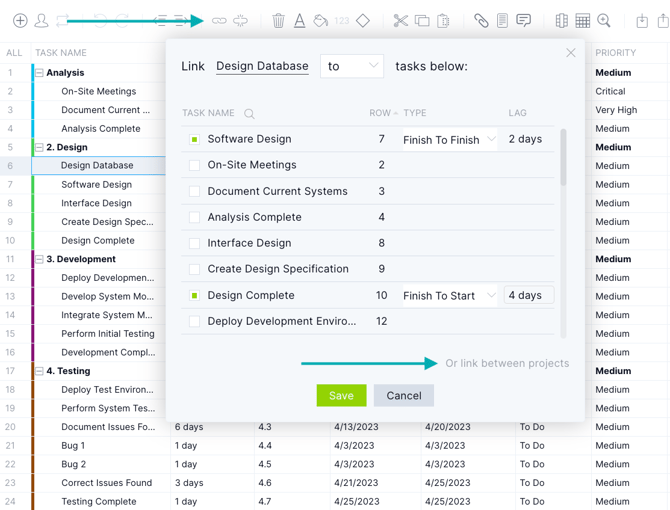The image size is (670, 510).
Task: Click the import download icon
Action: coord(642,21)
